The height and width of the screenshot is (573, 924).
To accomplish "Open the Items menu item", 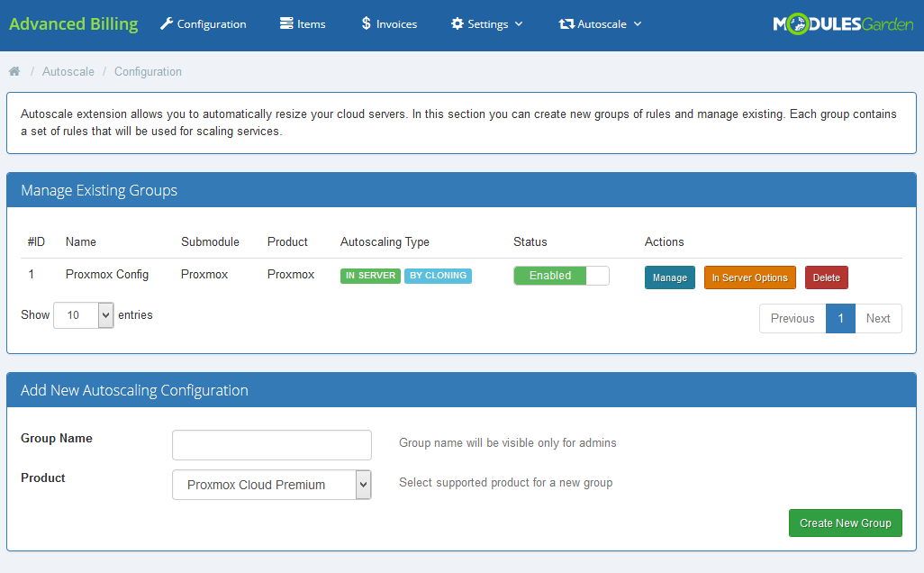I will (x=303, y=23).
